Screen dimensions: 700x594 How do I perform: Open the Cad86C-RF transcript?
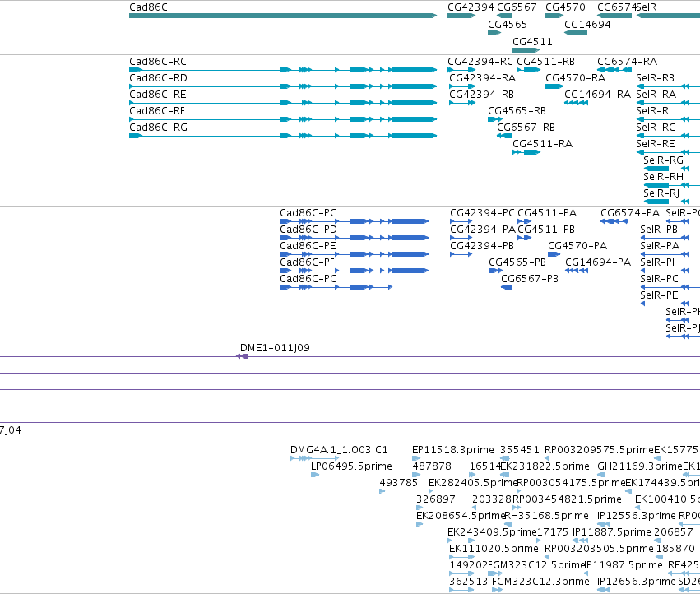tap(283, 119)
